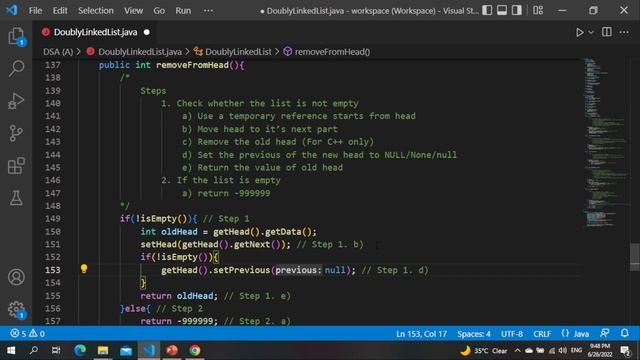This screenshot has width=640, height=360.
Task: Split the editor to the right
Action: [607, 32]
